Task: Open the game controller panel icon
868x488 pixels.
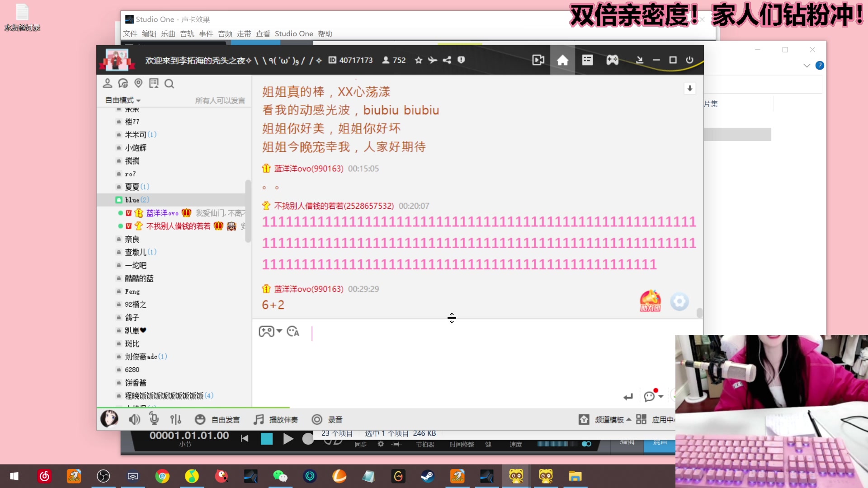Action: click(613, 60)
